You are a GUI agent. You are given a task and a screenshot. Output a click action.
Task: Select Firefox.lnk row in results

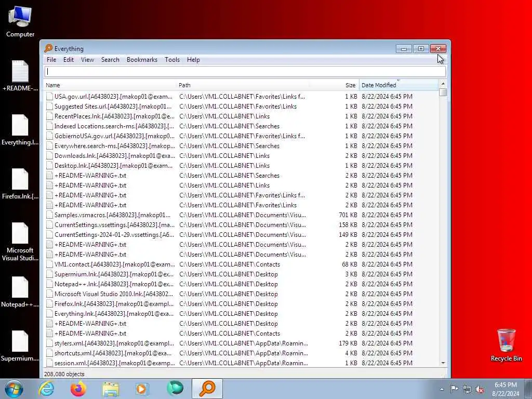pyautogui.click(x=241, y=303)
